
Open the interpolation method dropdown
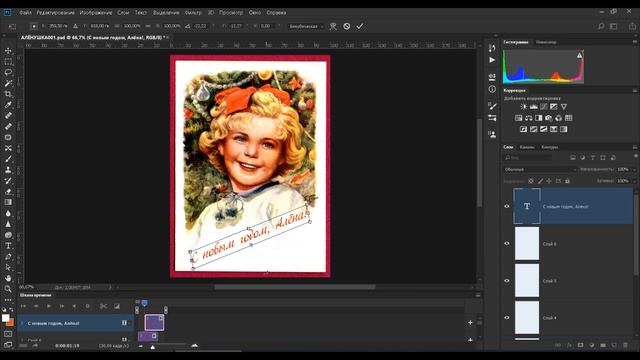click(307, 26)
